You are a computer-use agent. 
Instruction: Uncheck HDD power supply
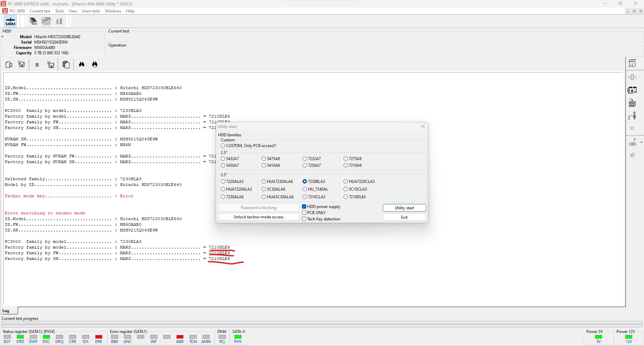pos(304,206)
